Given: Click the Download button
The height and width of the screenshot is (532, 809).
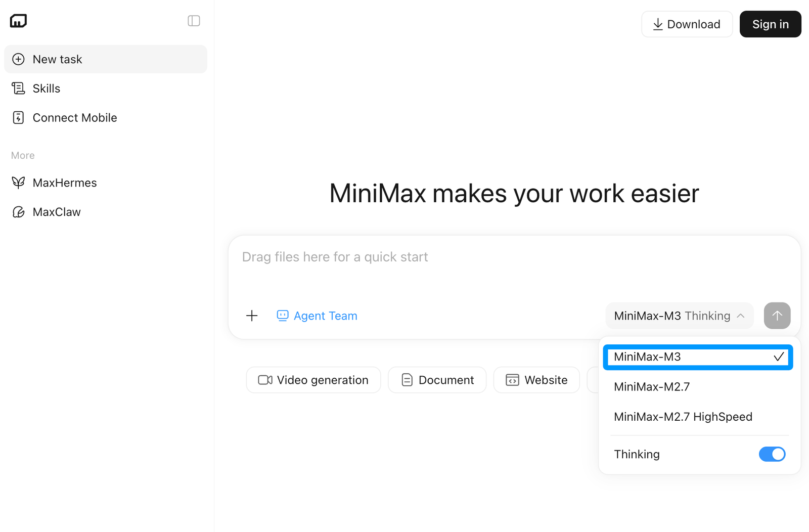Looking at the screenshot, I should pyautogui.click(x=687, y=24).
